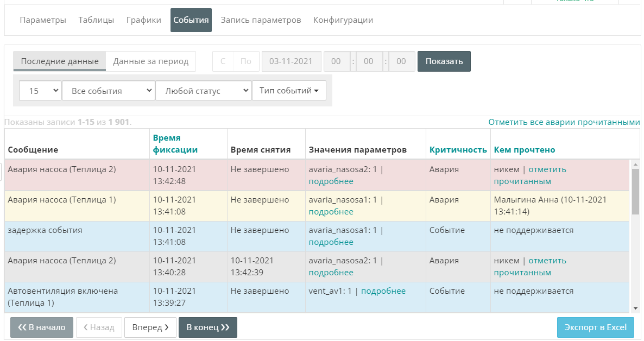Sort by Время фиксации column header
The image size is (644, 341).
pos(175,144)
